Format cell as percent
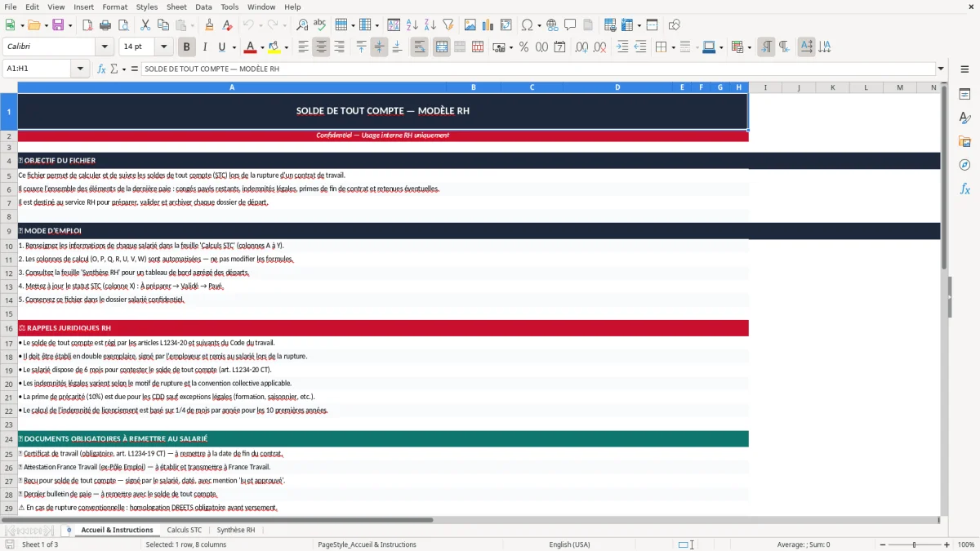 523,47
